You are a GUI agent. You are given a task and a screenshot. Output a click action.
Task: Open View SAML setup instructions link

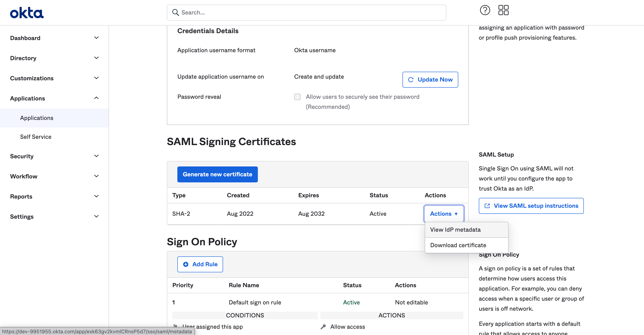coord(536,206)
